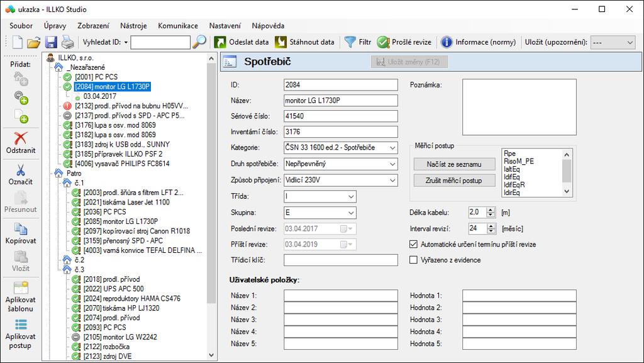Click the Sériové číslo field
The image size is (644, 363).
click(340, 116)
